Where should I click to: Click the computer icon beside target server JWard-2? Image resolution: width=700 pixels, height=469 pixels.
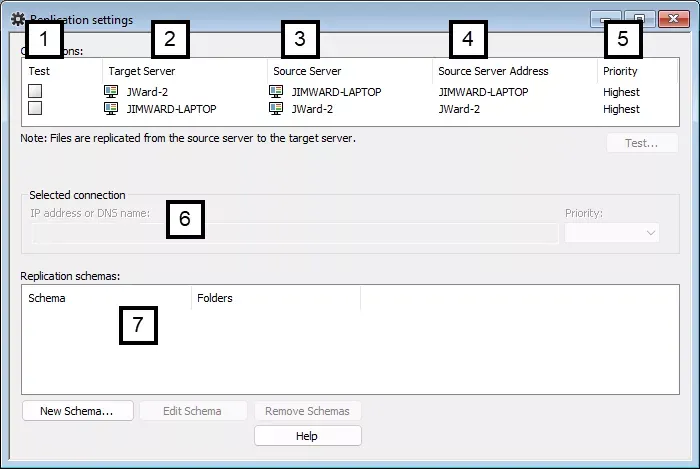click(x=111, y=91)
